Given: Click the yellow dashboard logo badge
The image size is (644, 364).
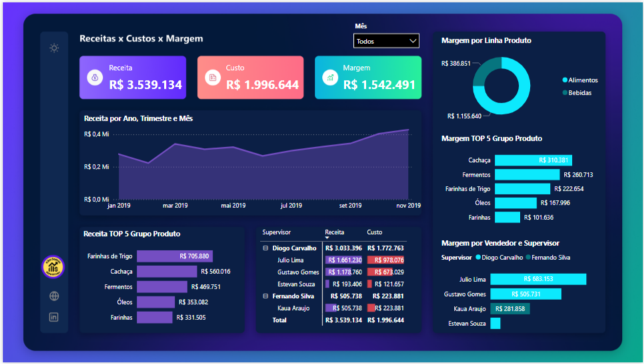Looking at the screenshot, I should (53, 267).
